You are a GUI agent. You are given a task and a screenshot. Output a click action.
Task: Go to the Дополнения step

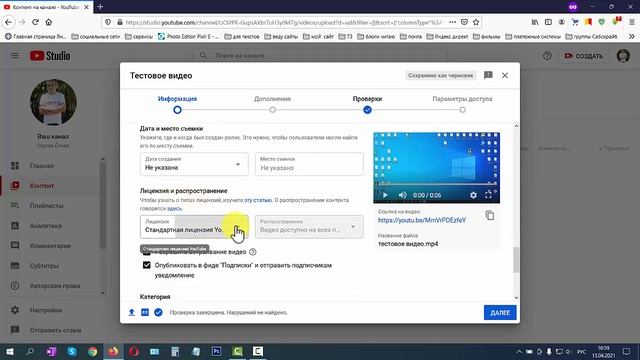(x=272, y=104)
